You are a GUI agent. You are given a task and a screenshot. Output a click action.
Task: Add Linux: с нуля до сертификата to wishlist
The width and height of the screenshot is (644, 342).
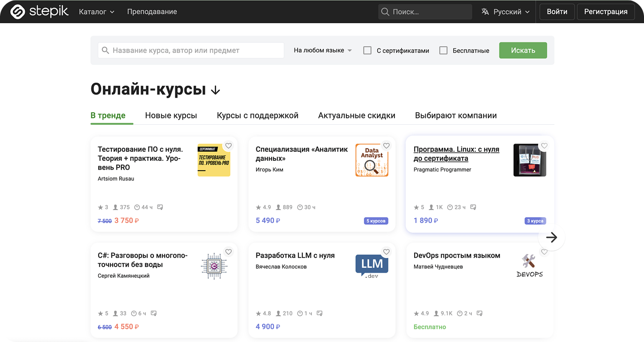(x=544, y=146)
